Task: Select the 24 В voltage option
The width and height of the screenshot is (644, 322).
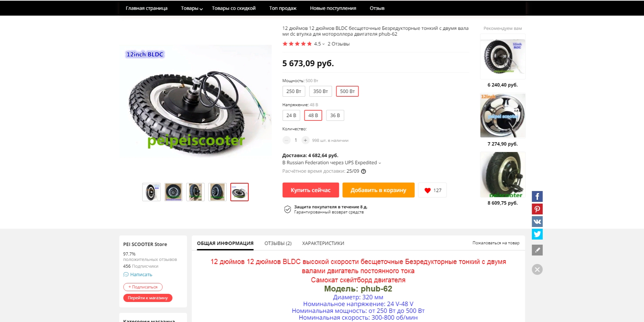Action: click(291, 115)
